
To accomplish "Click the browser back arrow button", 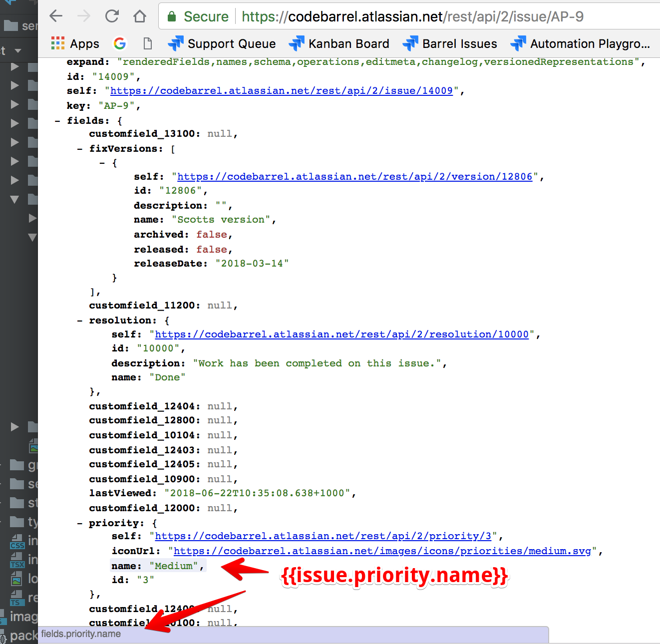I will tap(56, 16).
